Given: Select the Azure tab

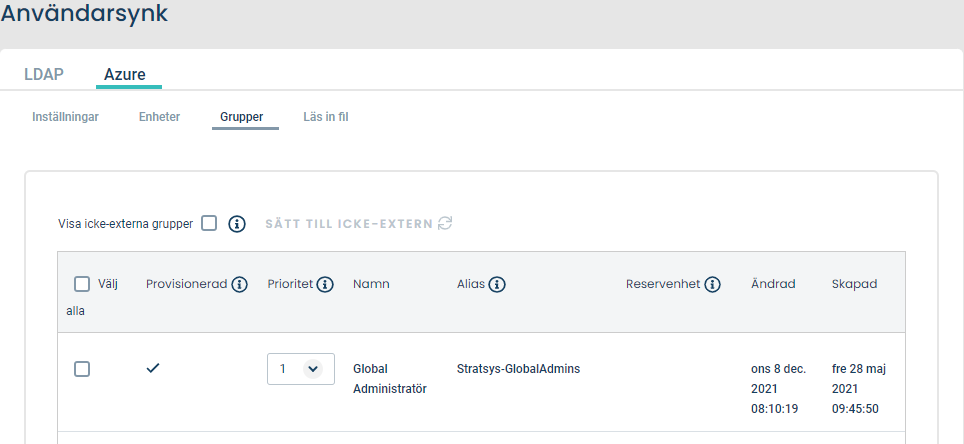Looking at the screenshot, I should pos(125,74).
